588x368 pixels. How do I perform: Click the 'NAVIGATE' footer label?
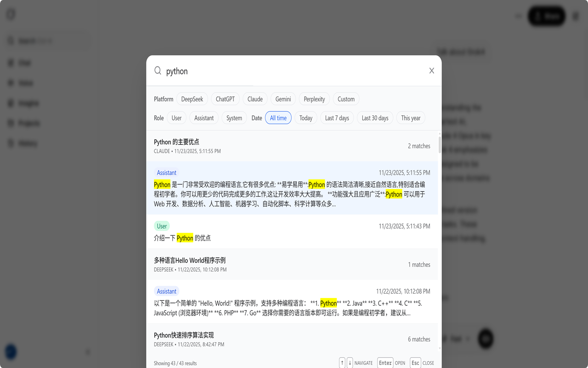click(363, 363)
